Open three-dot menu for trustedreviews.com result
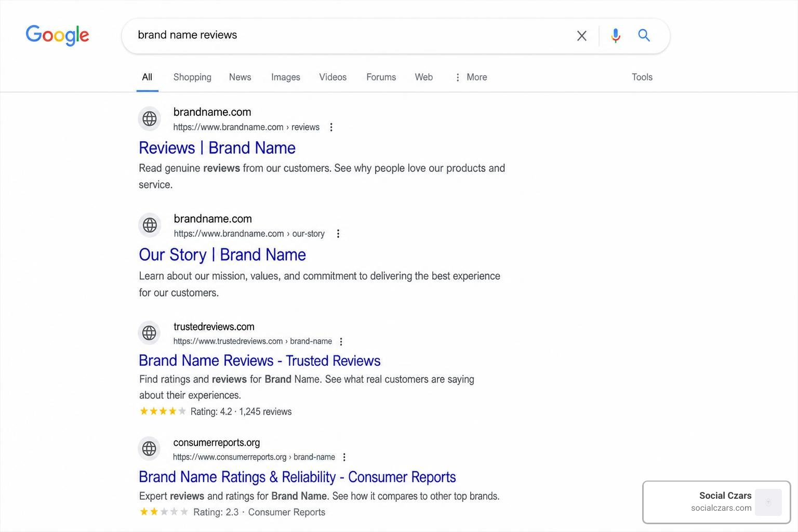This screenshot has height=532, width=798. pos(341,341)
